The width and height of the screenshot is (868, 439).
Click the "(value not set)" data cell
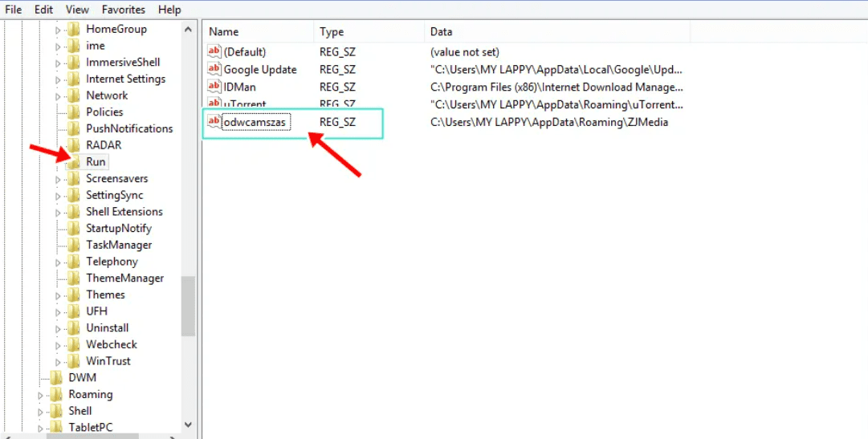click(x=465, y=52)
